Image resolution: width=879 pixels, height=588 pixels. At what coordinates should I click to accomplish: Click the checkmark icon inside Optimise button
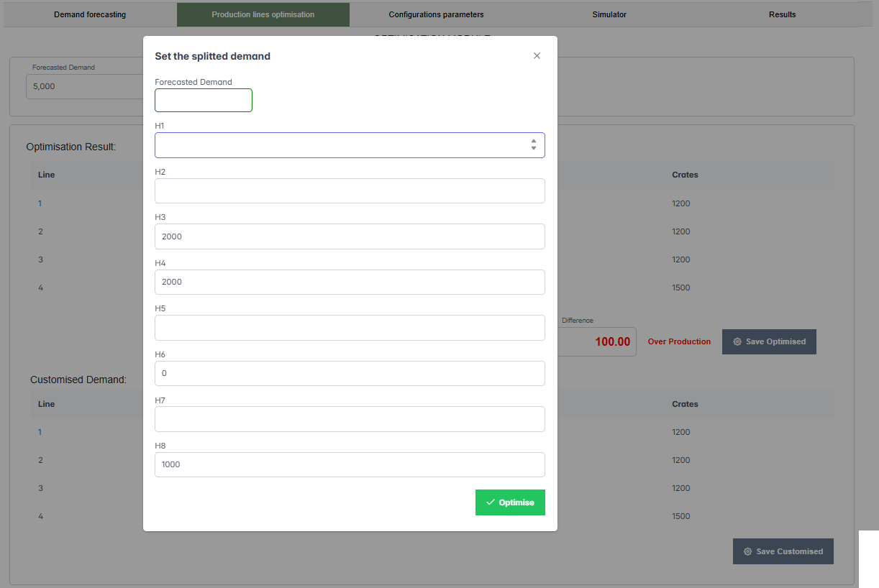[491, 502]
